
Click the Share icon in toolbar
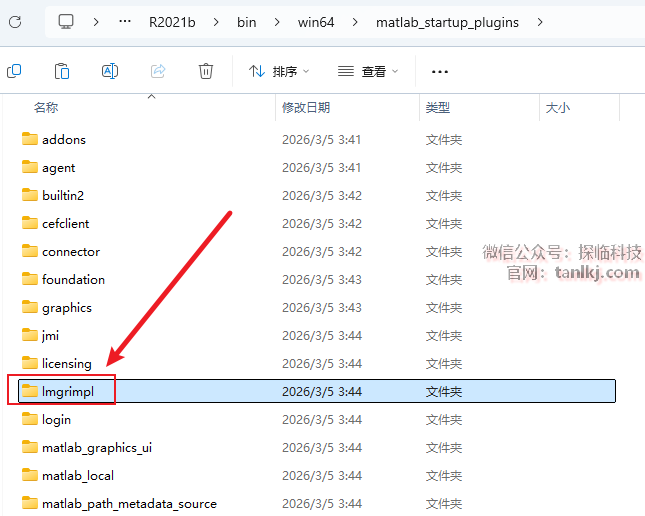pos(158,71)
